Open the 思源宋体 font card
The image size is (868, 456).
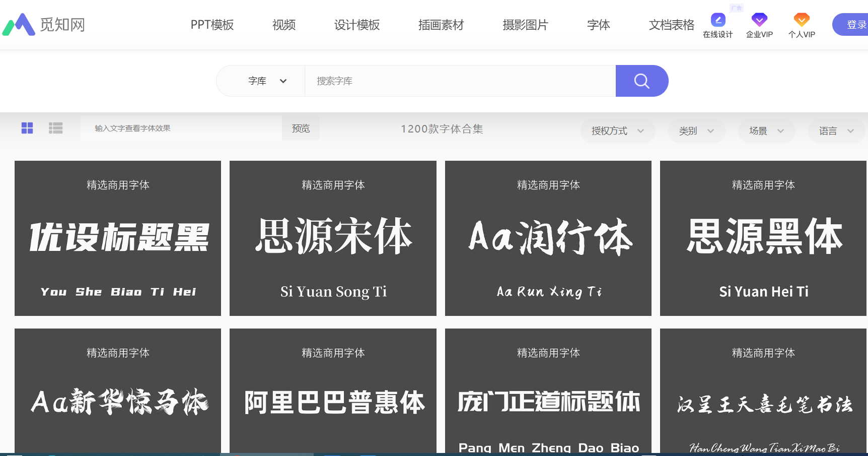click(x=333, y=238)
